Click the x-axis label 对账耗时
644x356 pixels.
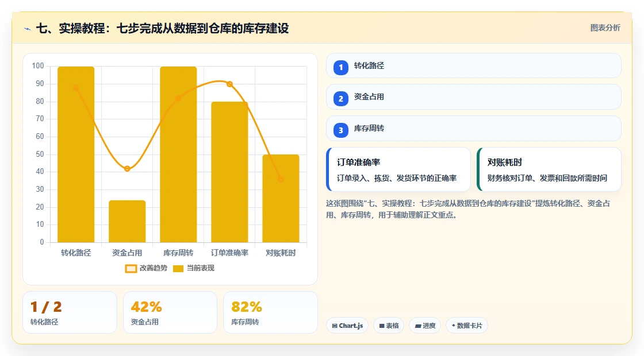pos(281,253)
